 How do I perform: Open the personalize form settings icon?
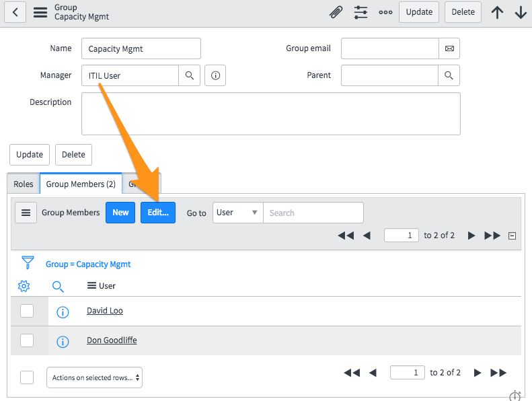coord(361,12)
